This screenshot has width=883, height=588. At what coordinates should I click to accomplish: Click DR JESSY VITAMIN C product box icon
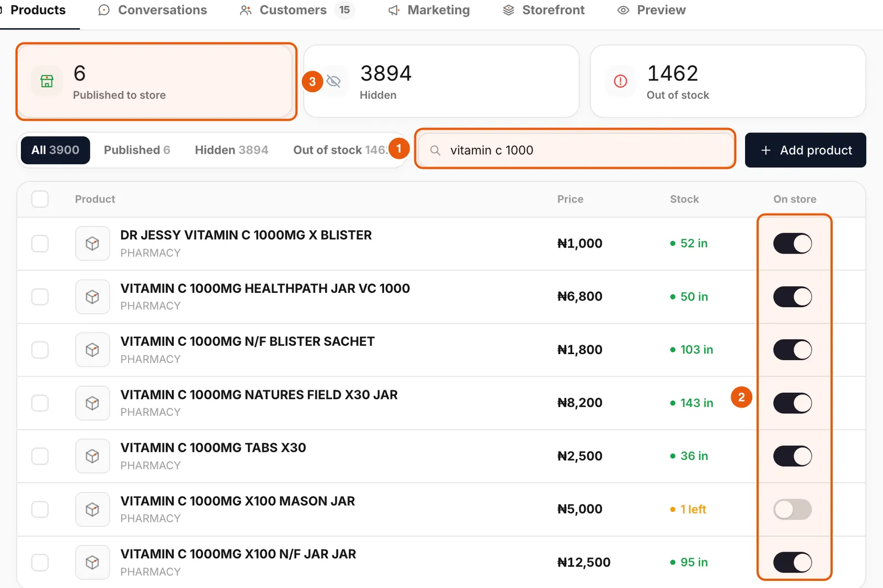click(x=92, y=243)
